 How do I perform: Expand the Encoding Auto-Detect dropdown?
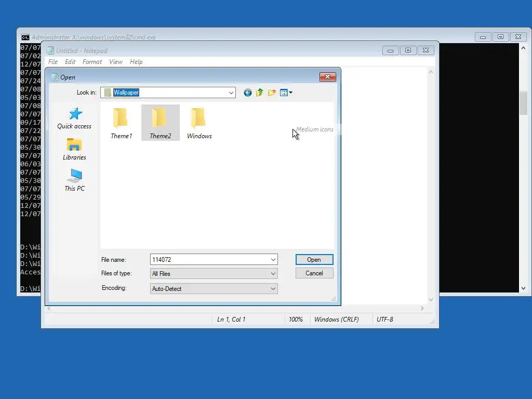273,289
